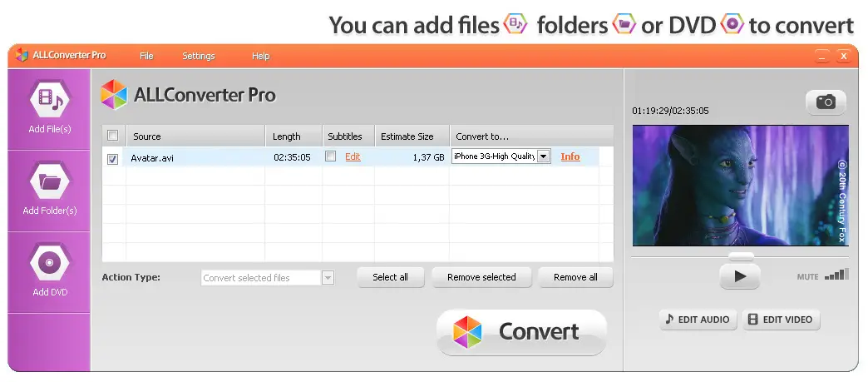Image resolution: width=868 pixels, height=382 pixels.
Task: Sort by the Source column header
Action: point(196,136)
